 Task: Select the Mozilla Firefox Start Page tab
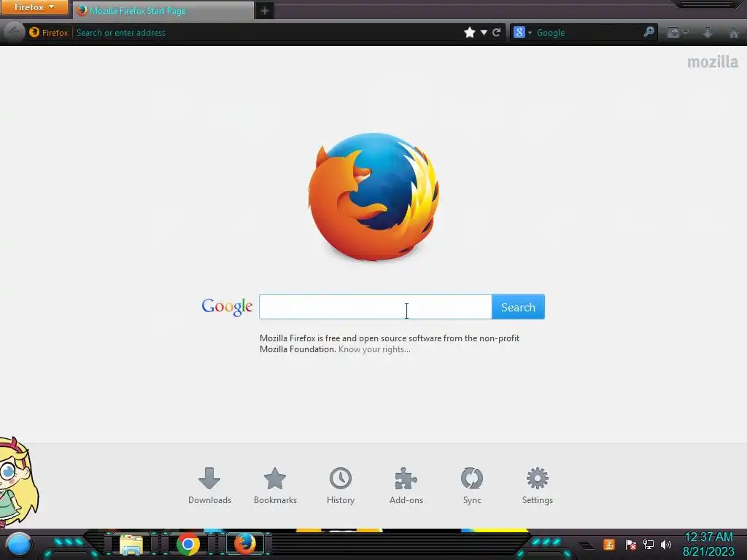click(x=164, y=10)
